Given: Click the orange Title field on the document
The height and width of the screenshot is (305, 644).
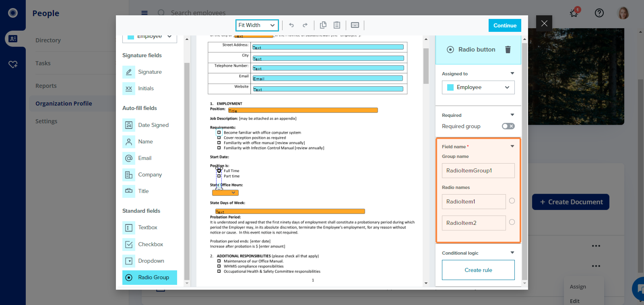Looking at the screenshot, I should [303, 110].
